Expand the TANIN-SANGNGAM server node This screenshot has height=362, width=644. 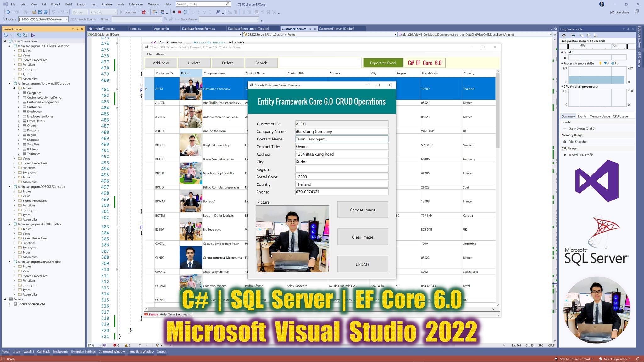pyautogui.click(x=9, y=304)
